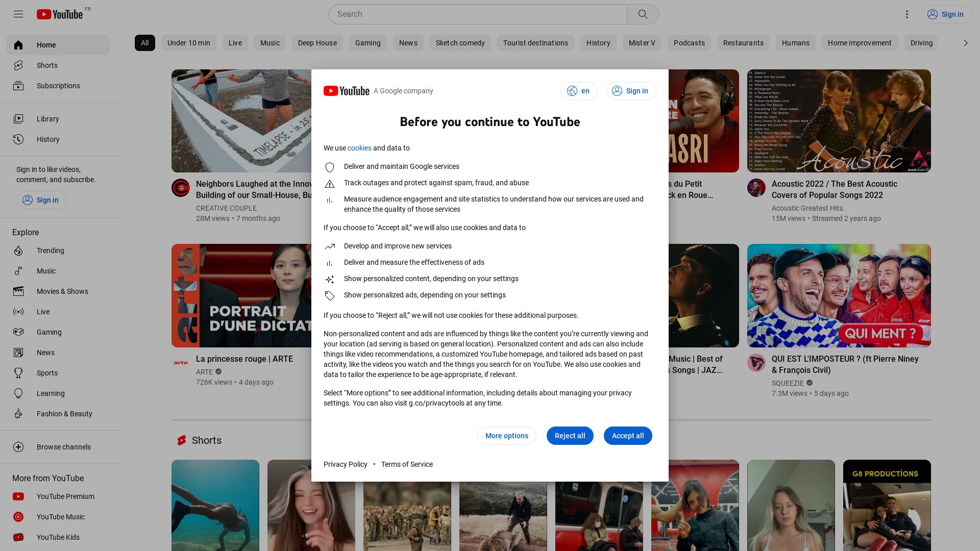Open Shorts from the sidebar

[x=58, y=65]
